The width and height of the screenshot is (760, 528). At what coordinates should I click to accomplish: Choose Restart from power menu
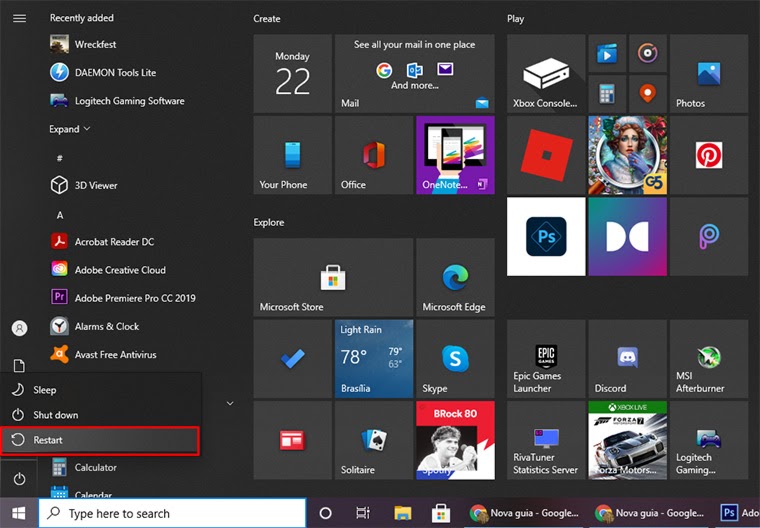click(x=100, y=440)
